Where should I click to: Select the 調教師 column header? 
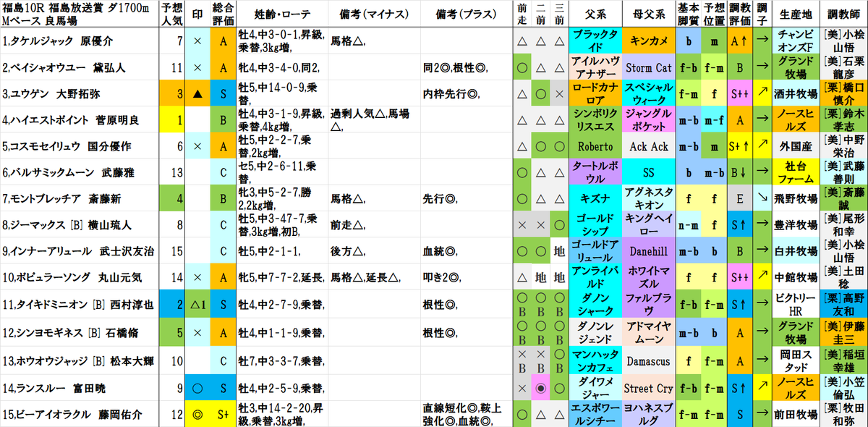(843, 12)
